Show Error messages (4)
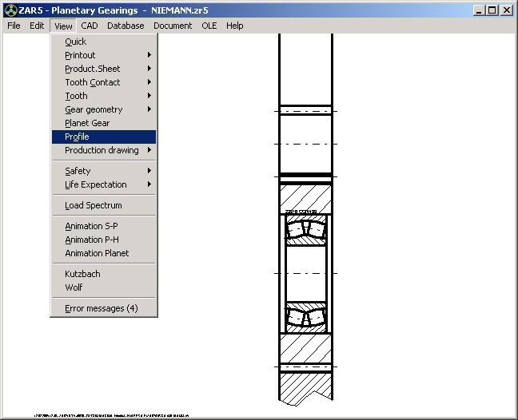 point(101,308)
